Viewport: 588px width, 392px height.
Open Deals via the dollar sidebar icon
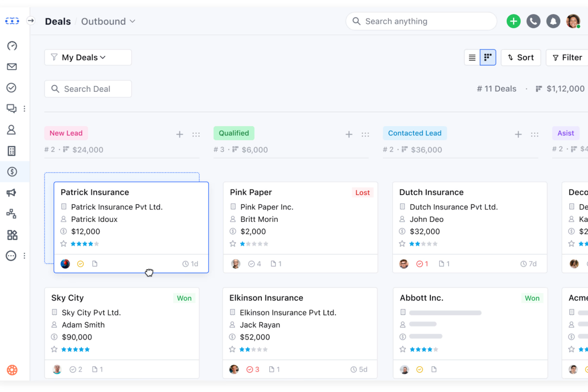(x=12, y=172)
